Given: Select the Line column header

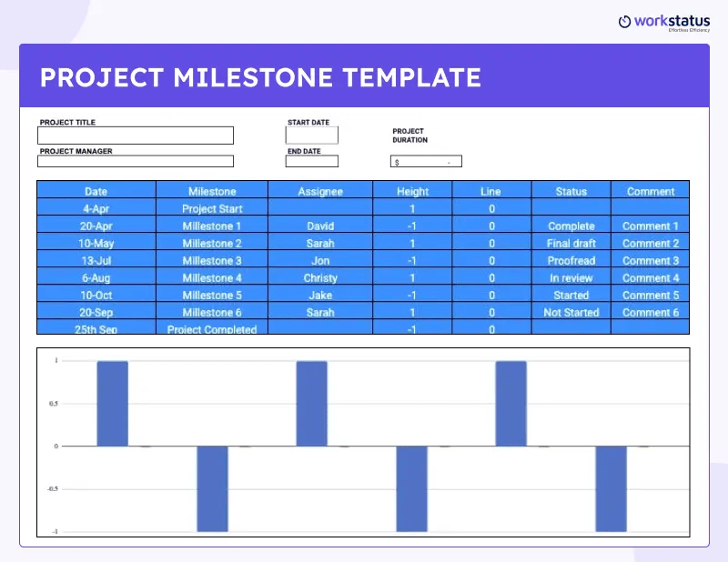Looking at the screenshot, I should (491, 191).
